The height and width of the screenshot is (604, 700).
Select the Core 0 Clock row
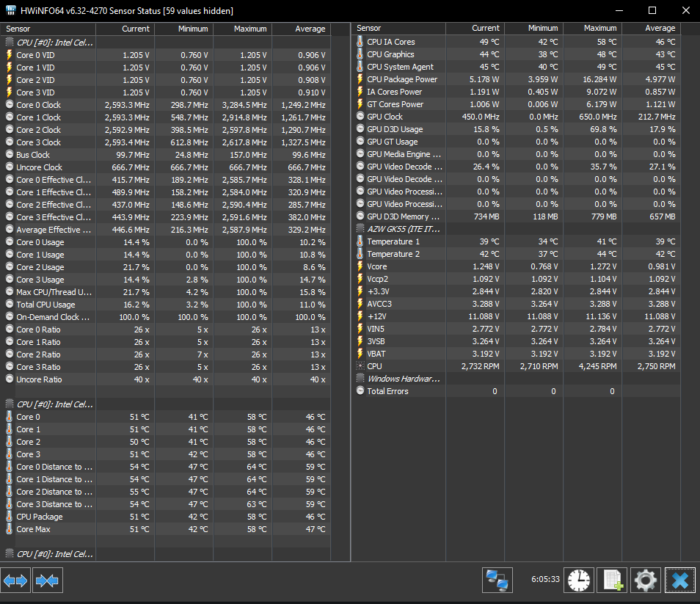pos(38,105)
